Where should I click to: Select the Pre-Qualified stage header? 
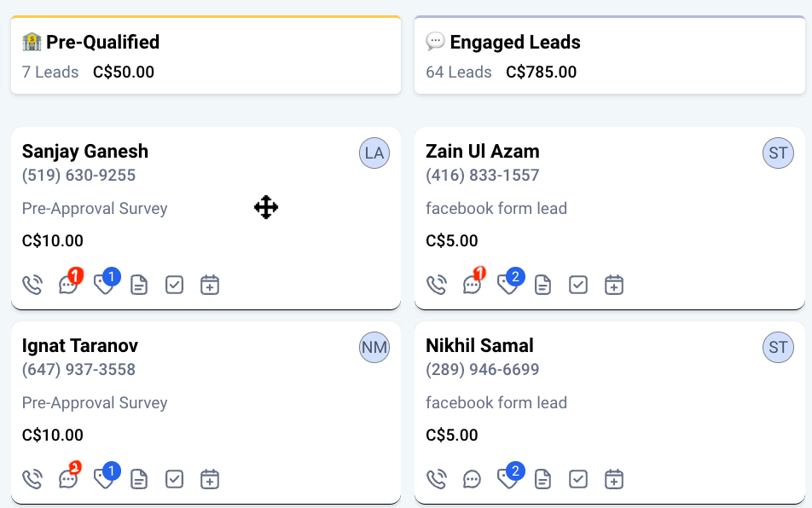point(102,43)
